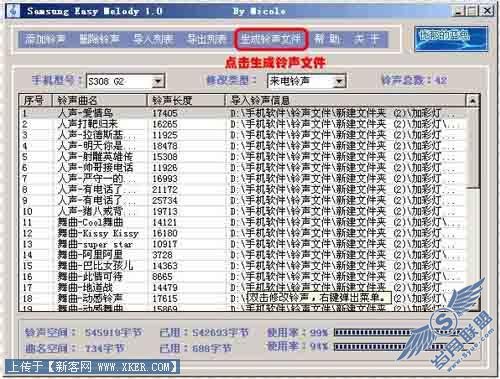Viewport: 500px width, 379px height.
Task: Click the 删除铃声 (delete ringtone) button
Action: [x=99, y=39]
